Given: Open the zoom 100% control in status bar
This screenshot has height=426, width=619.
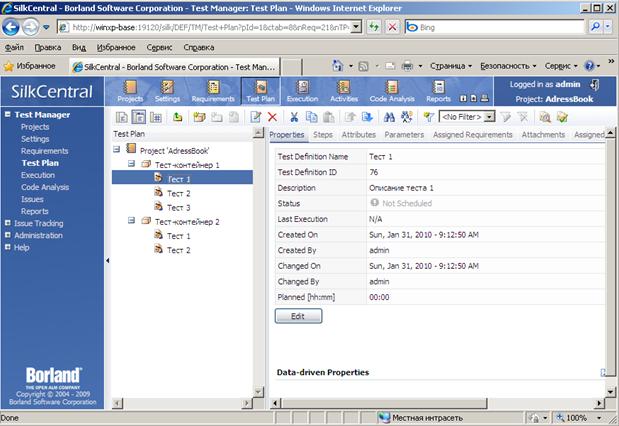Looking at the screenshot, I should 579,417.
